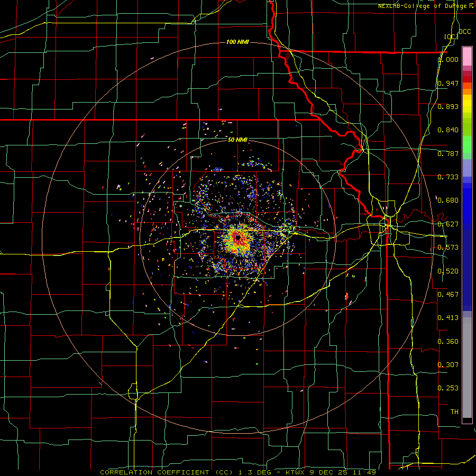476x476 pixels.
Task: Click the DCC label above the color bar
Action: (x=464, y=32)
